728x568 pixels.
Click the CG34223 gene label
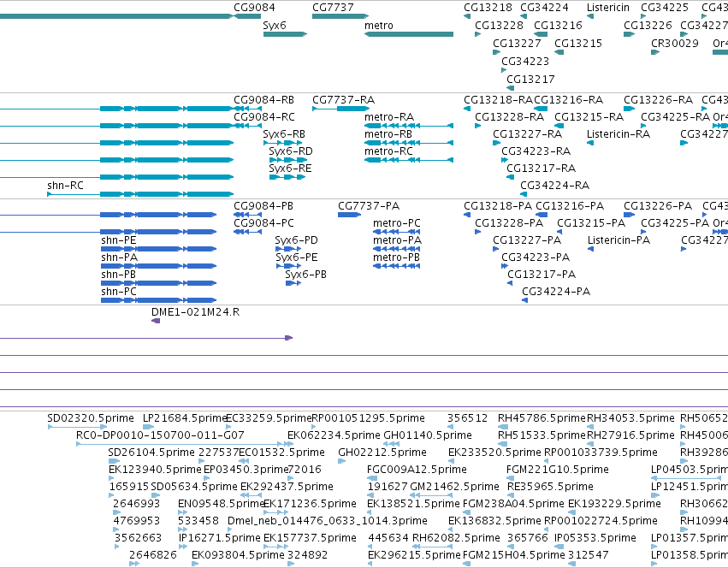(525, 61)
